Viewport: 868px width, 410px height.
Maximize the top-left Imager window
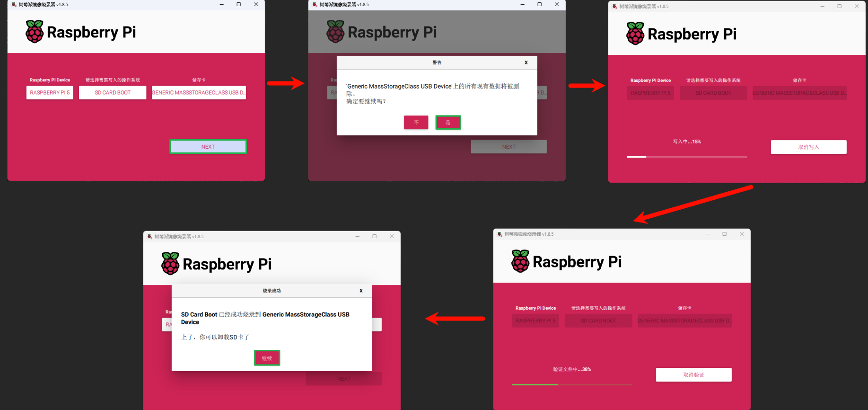point(238,5)
